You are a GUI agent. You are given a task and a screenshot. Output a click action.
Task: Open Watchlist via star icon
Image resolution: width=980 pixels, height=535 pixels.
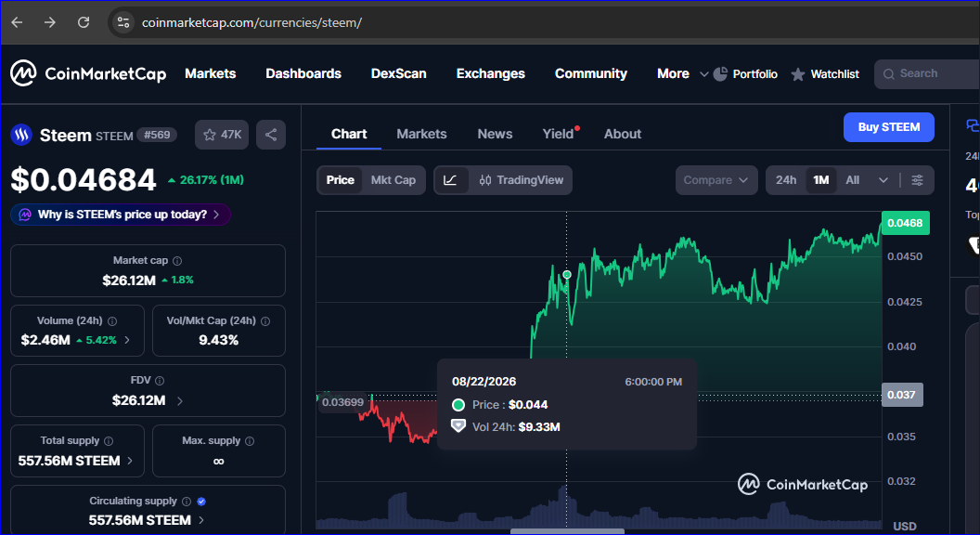click(797, 74)
